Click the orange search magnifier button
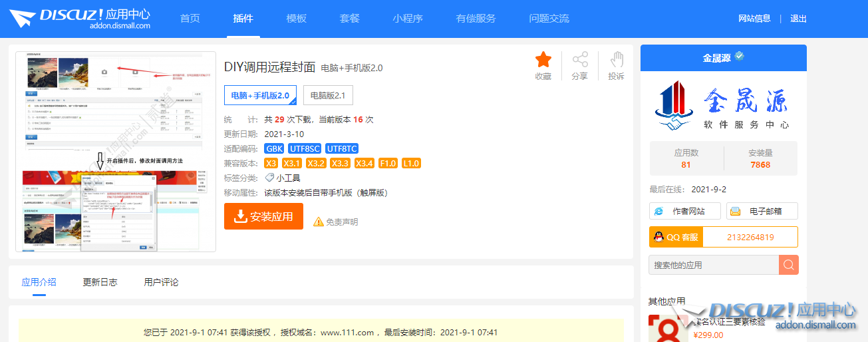 [788, 265]
